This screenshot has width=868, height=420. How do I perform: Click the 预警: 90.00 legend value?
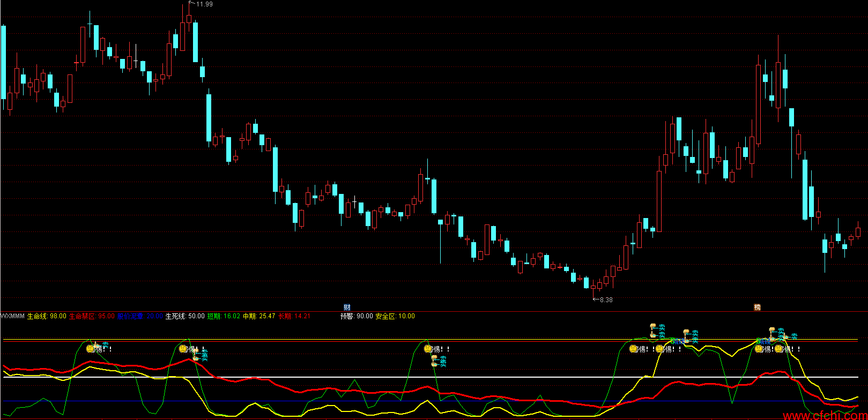357,316
